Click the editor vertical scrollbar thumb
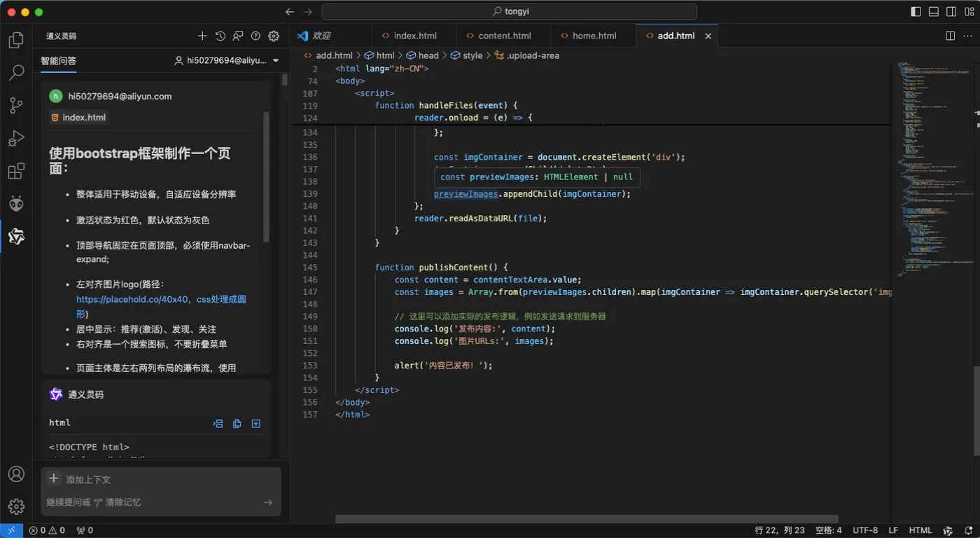 (x=975, y=410)
